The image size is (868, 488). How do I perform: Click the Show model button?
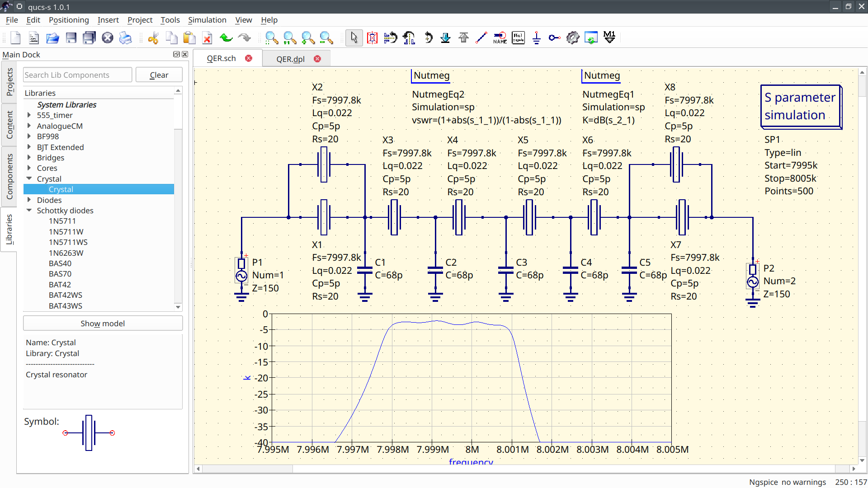coord(102,323)
